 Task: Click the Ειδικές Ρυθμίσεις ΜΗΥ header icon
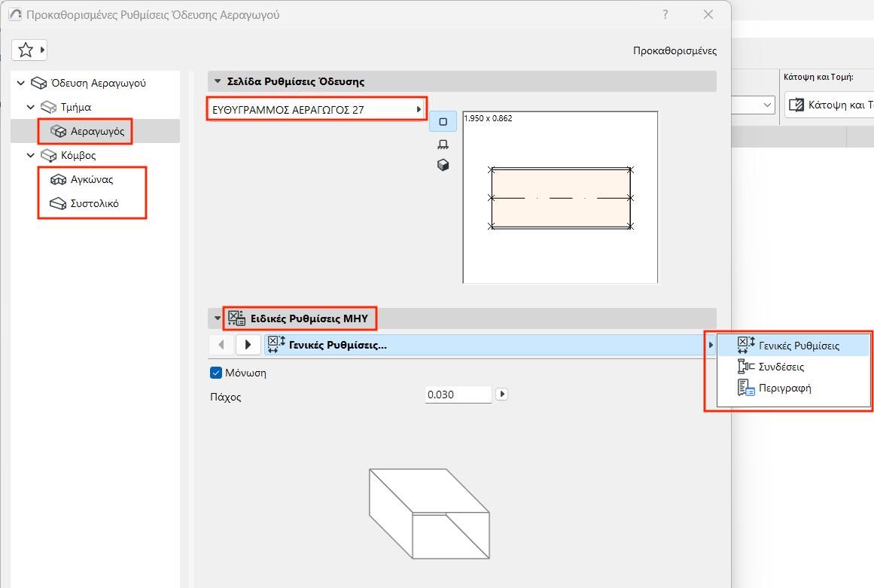pyautogui.click(x=236, y=318)
